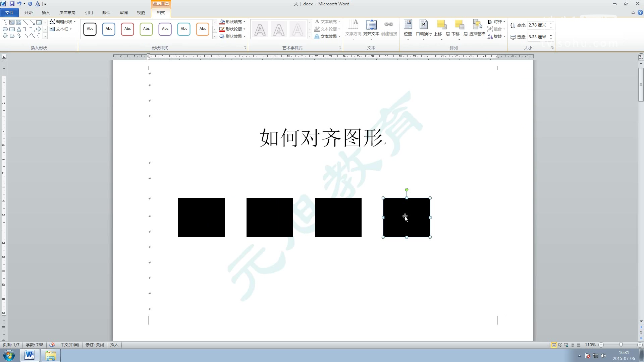The height and width of the screenshot is (362, 644).
Task: Open the 文件 file menu
Action: 9,12
